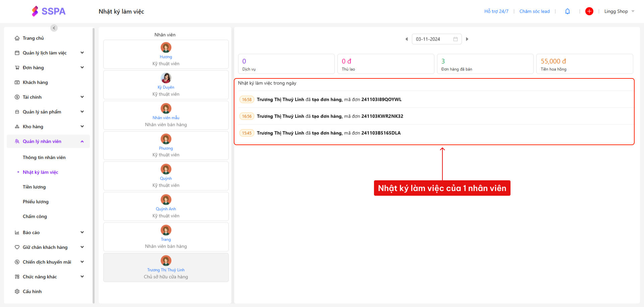Open the Lingg Shop account dropdown
644x307 pixels.
[x=619, y=11]
